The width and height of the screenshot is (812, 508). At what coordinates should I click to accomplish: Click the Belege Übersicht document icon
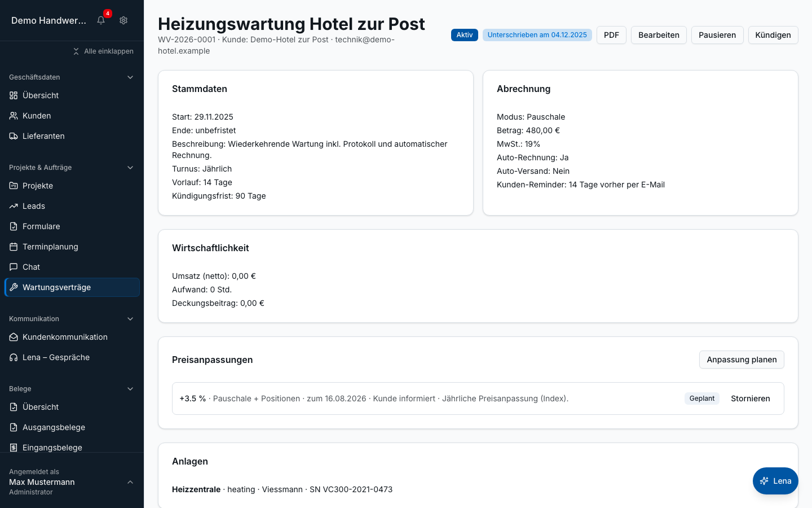point(14,407)
